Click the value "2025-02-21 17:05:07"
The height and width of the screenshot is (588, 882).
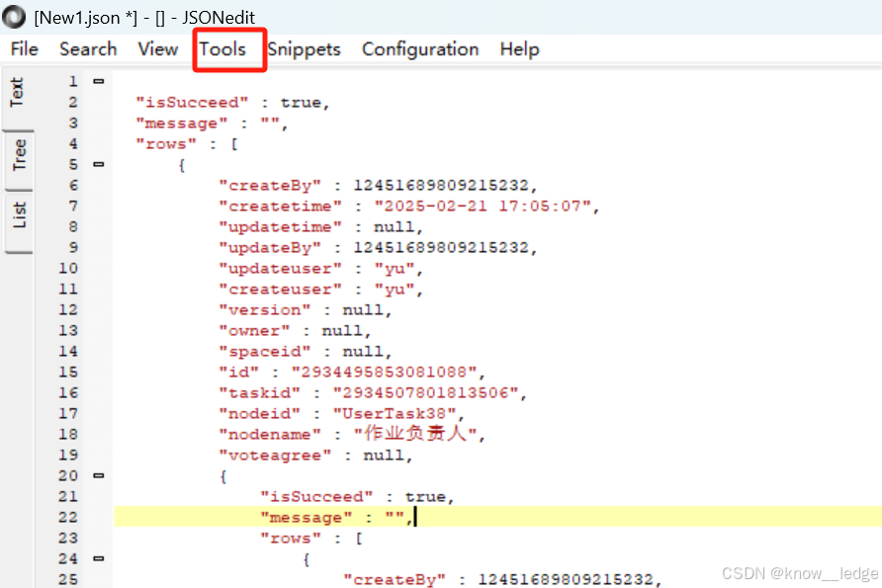point(483,207)
